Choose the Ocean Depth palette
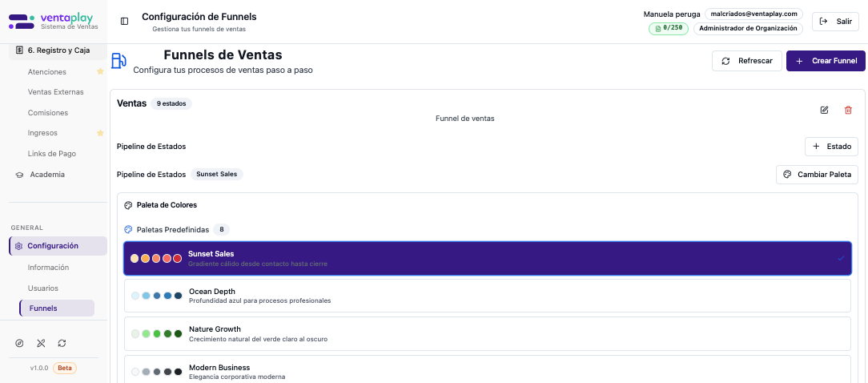Image resolution: width=868 pixels, height=383 pixels. pyautogui.click(x=487, y=296)
